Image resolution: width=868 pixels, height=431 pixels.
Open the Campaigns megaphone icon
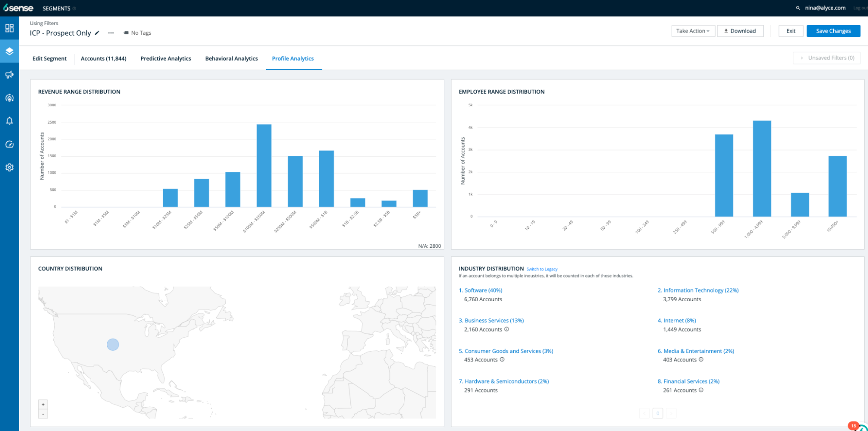(x=9, y=75)
